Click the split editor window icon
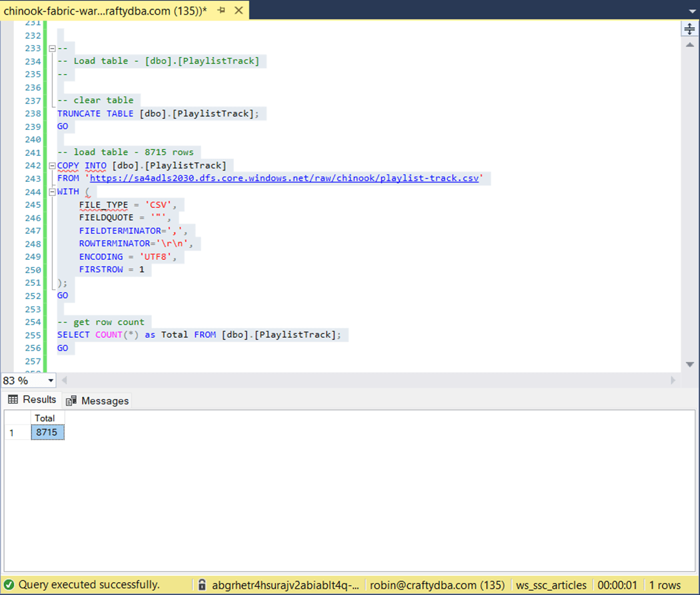 689,29
